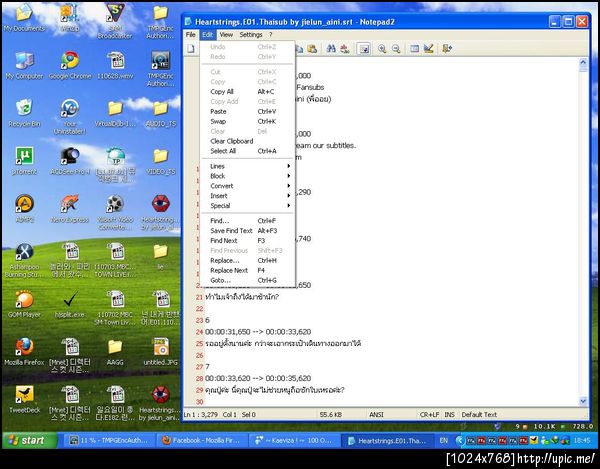Image resolution: width=600 pixels, height=469 pixels.
Task: Select the GOM Player desktop shortcut
Action: click(24, 303)
